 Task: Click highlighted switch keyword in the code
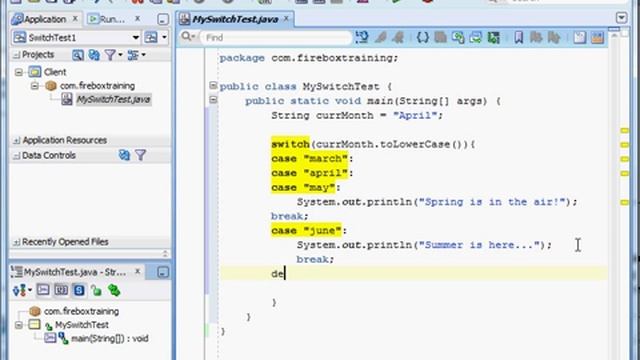290,144
